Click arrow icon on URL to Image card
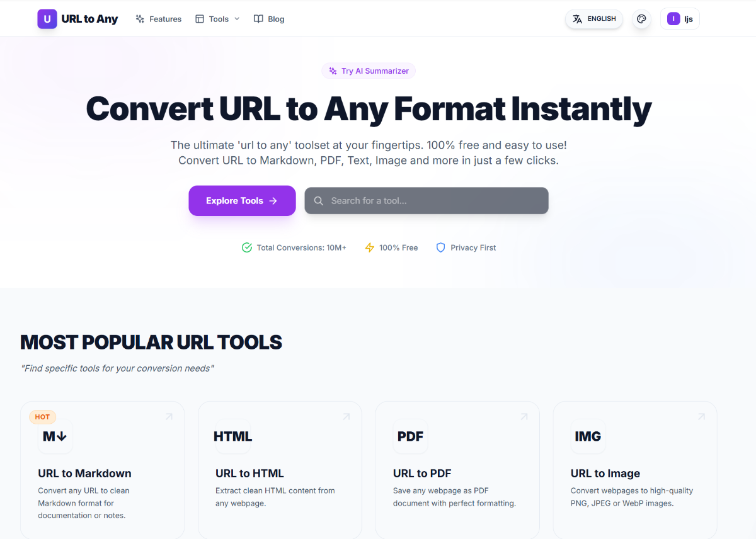 pos(701,417)
